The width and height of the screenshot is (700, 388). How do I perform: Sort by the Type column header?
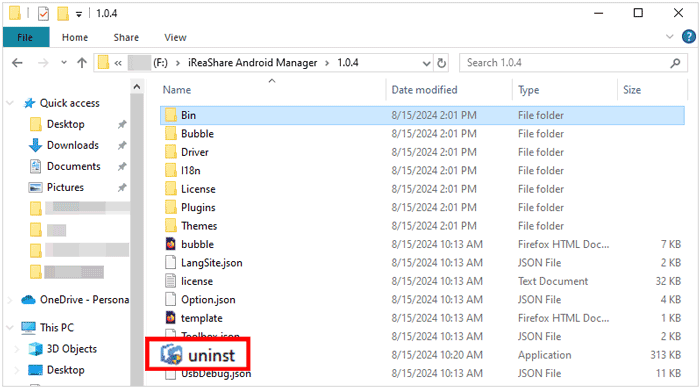click(529, 90)
